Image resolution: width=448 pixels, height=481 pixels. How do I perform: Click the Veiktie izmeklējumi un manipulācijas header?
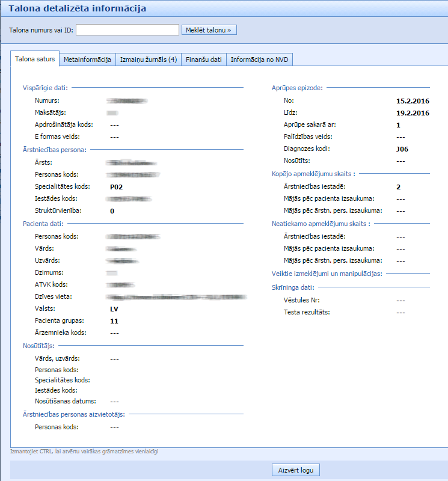pos(328,273)
